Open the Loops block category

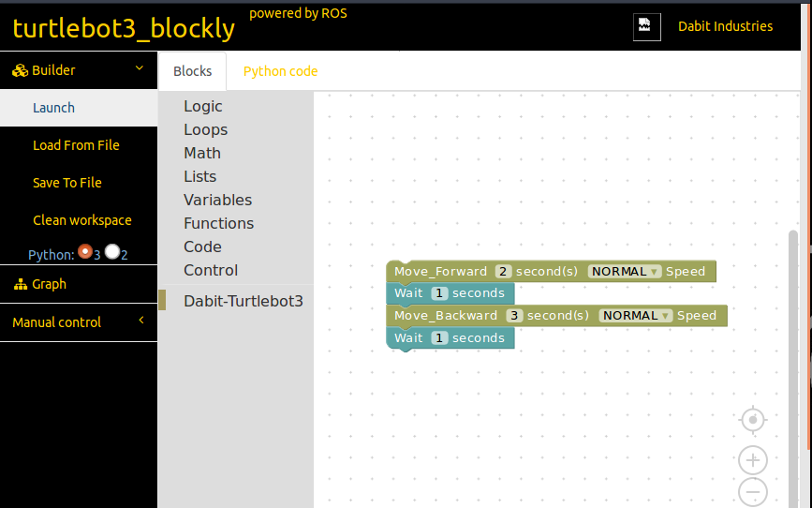pyautogui.click(x=206, y=129)
